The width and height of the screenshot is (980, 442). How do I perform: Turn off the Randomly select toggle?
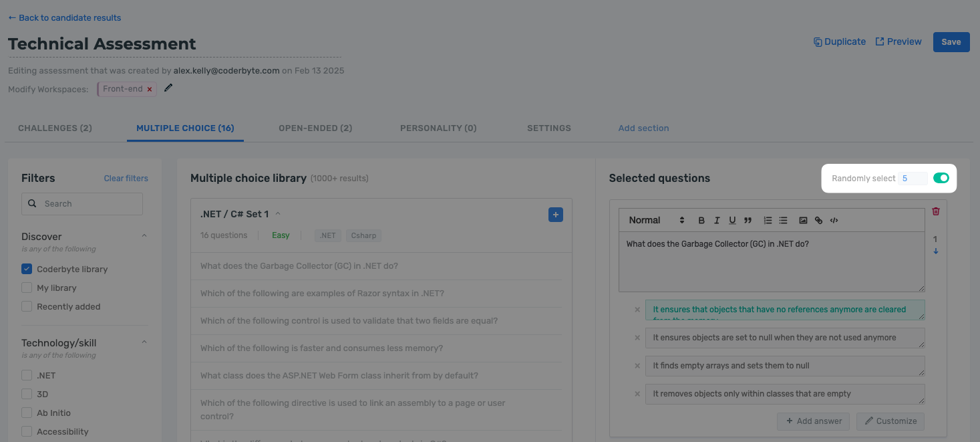click(941, 178)
